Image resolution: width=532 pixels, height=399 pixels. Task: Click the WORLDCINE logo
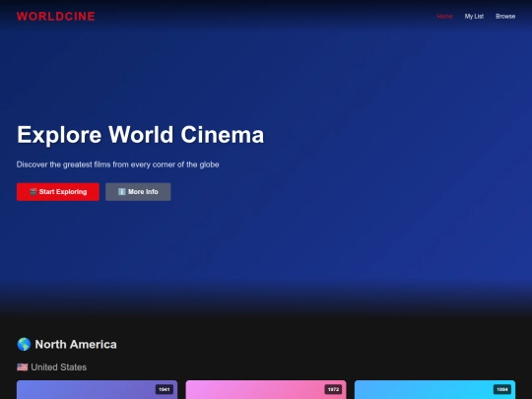tap(56, 17)
